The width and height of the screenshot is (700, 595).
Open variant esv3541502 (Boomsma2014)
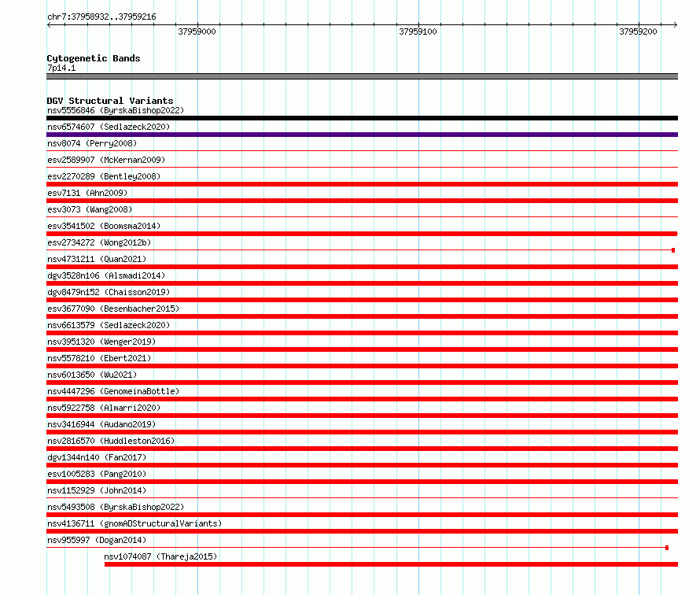(x=104, y=226)
